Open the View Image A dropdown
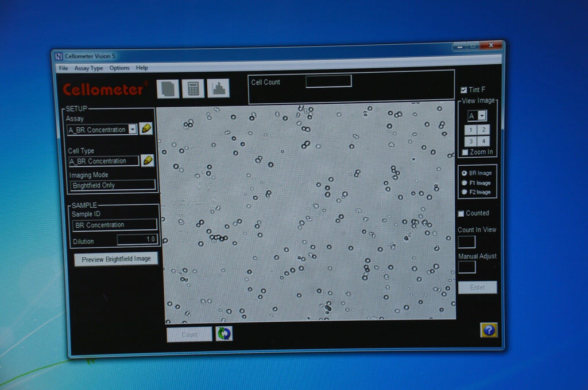Viewport: 588px width, 390px height. coord(482,116)
